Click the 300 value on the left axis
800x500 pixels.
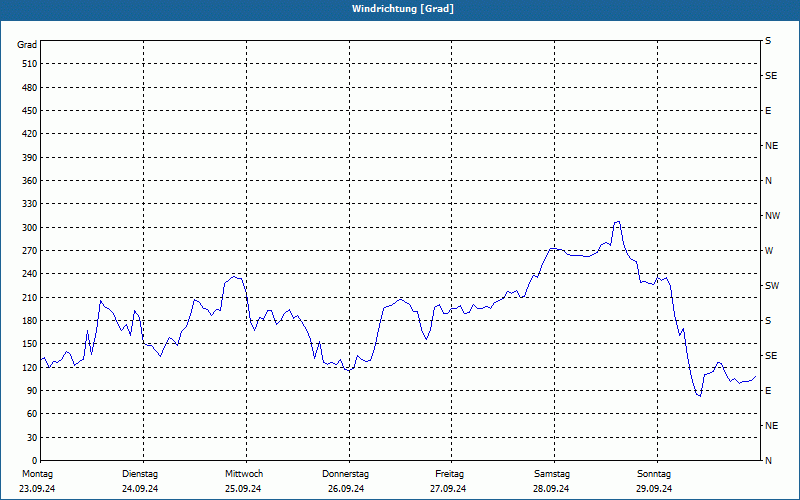coord(30,228)
